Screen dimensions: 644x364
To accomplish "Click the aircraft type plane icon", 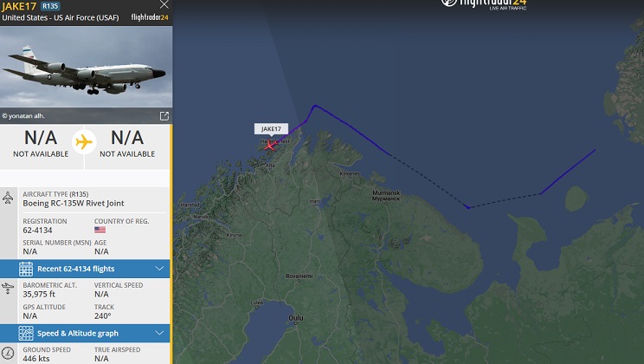I will pyautogui.click(x=8, y=198).
